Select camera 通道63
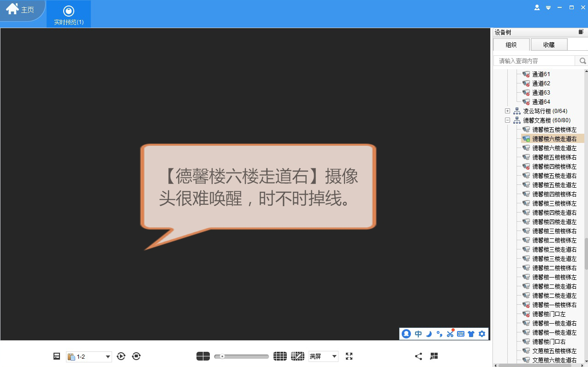Viewport: 588px width, 367px height. tap(541, 93)
